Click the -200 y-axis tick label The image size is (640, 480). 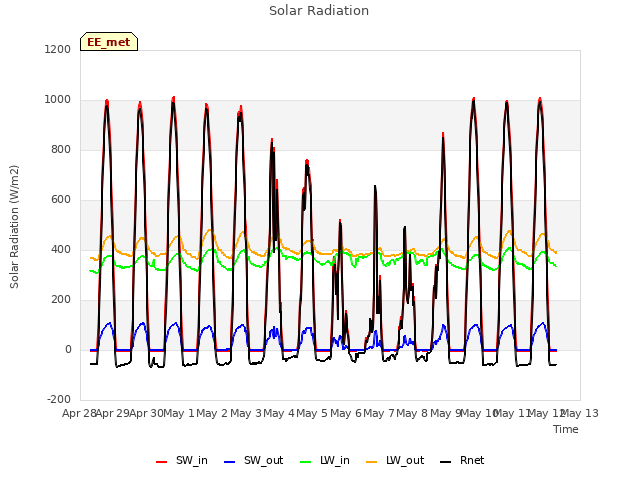tap(59, 399)
